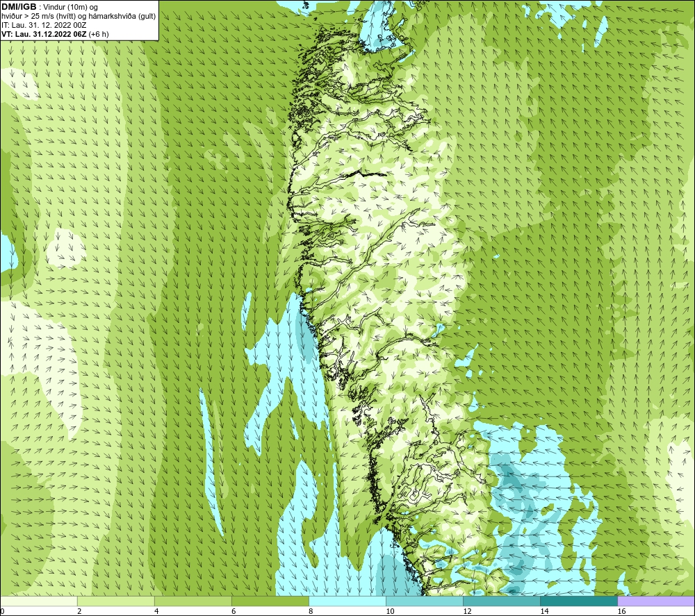Click the legend scale label "12"

point(467,612)
